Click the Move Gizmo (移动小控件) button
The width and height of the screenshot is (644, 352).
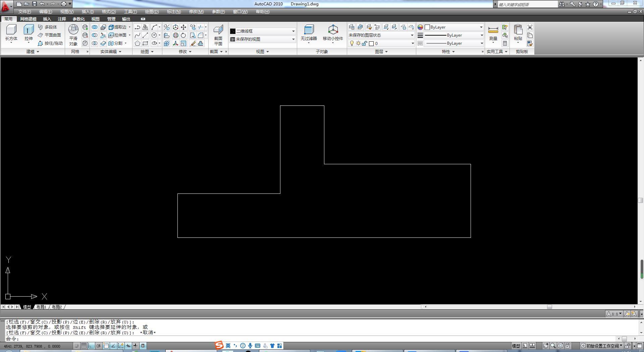pyautogui.click(x=333, y=34)
